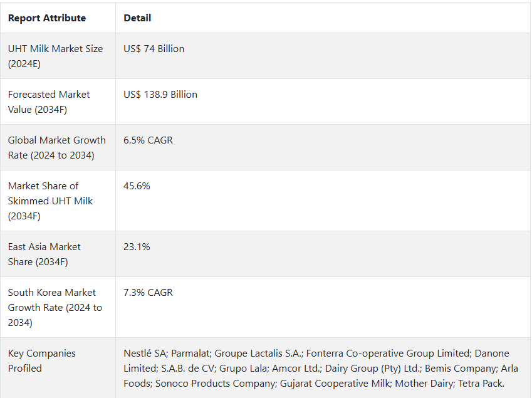This screenshot has width=532, height=398.
Task: Click the "Detail" column header
Action: click(137, 18)
